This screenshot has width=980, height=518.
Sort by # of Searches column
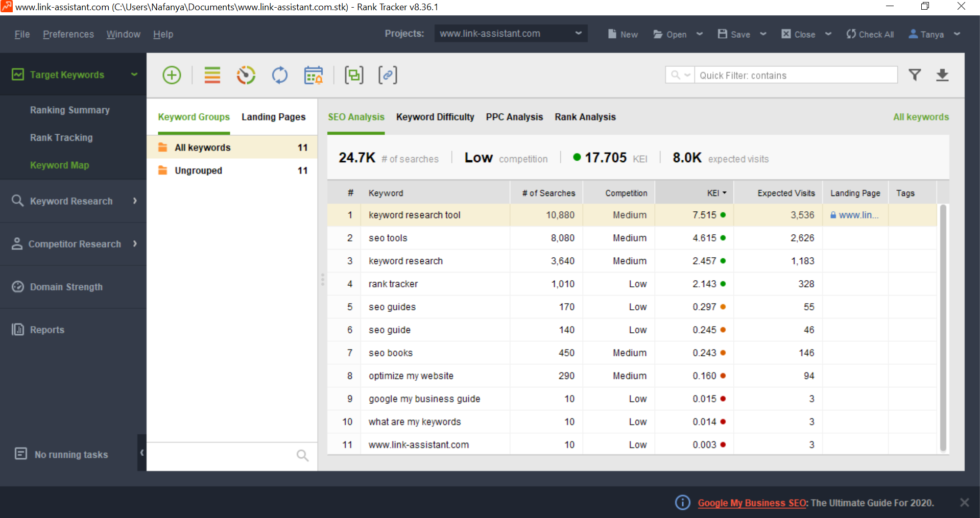pos(546,193)
